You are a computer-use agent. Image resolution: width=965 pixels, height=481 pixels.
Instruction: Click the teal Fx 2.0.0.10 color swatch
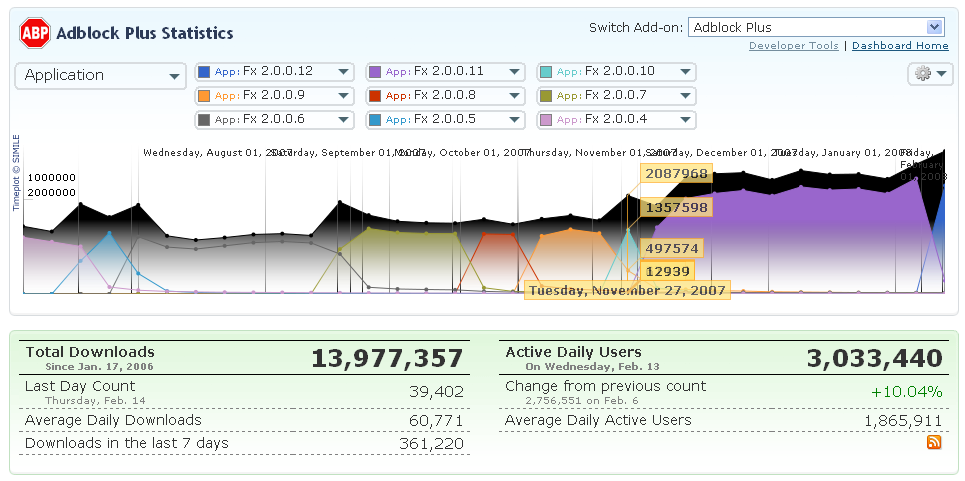[547, 72]
